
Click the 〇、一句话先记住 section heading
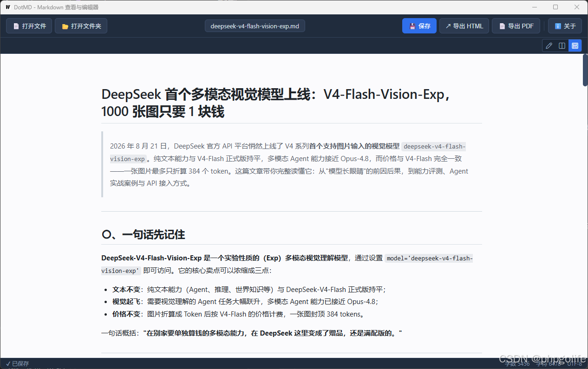tap(143, 234)
